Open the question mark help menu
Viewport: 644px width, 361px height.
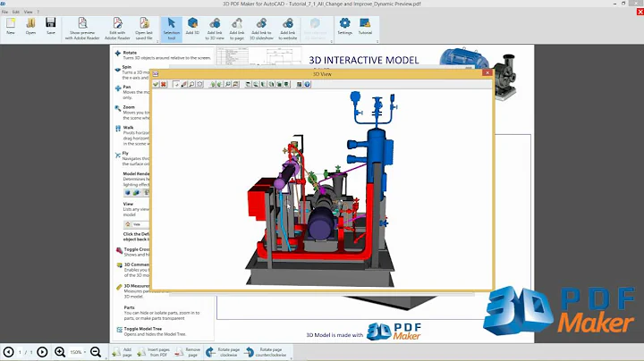38,12
